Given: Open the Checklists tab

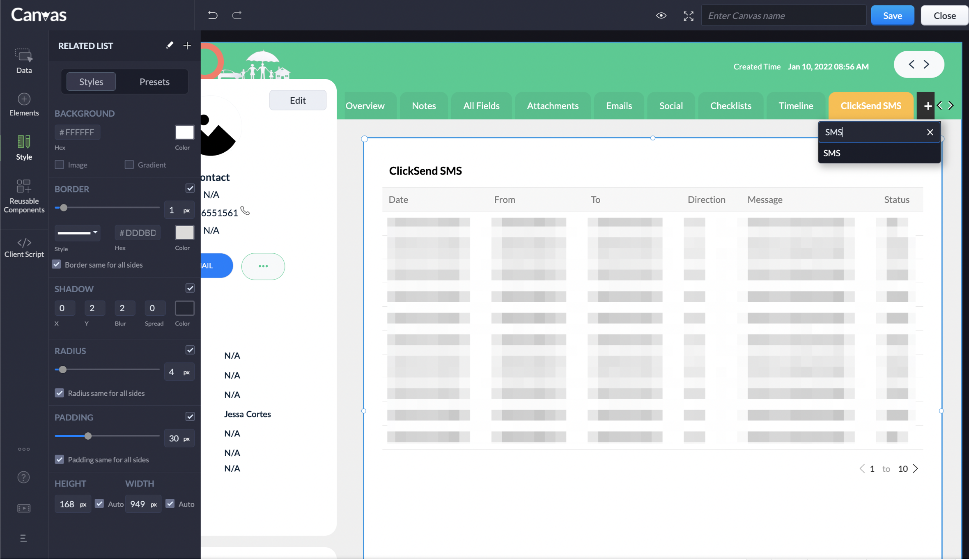Looking at the screenshot, I should (731, 106).
